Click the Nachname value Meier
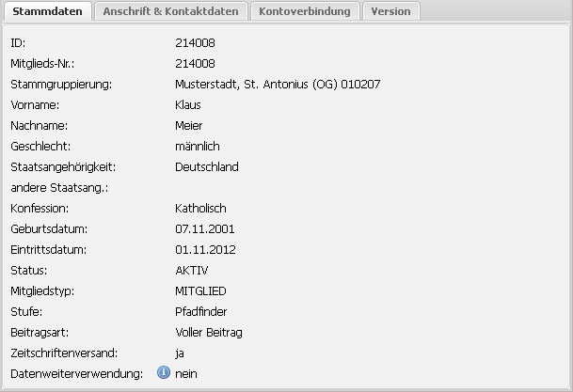Image resolution: width=573 pixels, height=392 pixels. click(x=189, y=126)
